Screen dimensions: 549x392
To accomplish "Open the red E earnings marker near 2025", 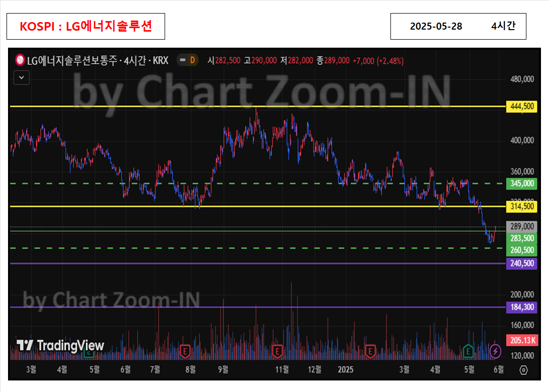I will [370, 351].
